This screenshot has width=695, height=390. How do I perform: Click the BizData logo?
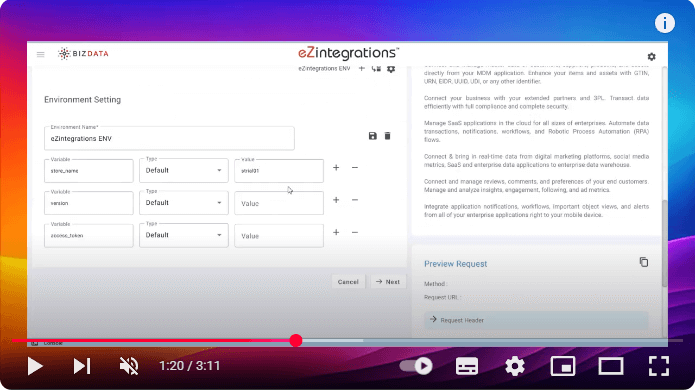pos(83,54)
